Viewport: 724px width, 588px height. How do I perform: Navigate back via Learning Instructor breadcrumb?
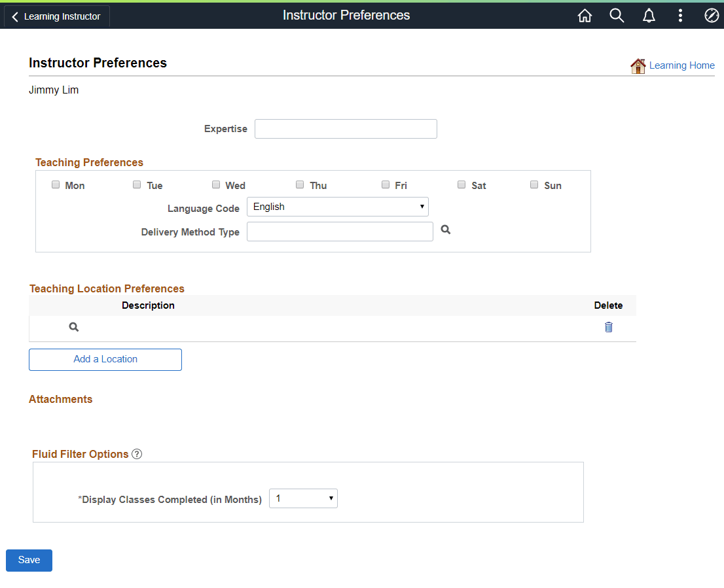56,16
